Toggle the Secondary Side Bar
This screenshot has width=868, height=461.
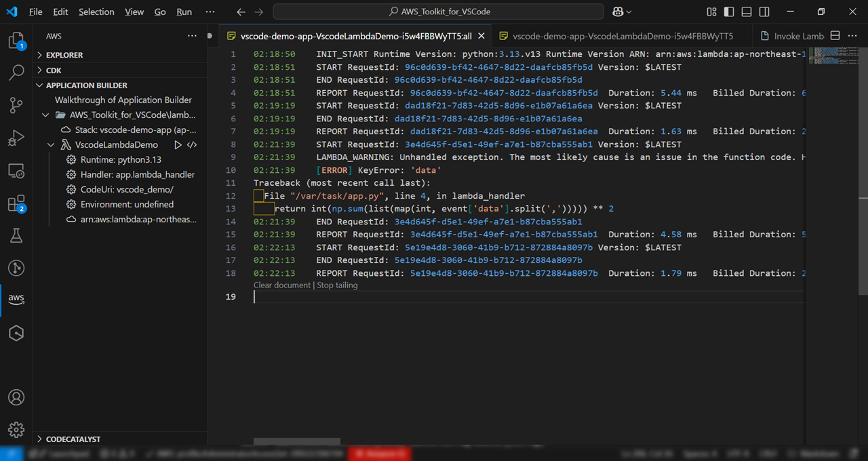point(765,12)
